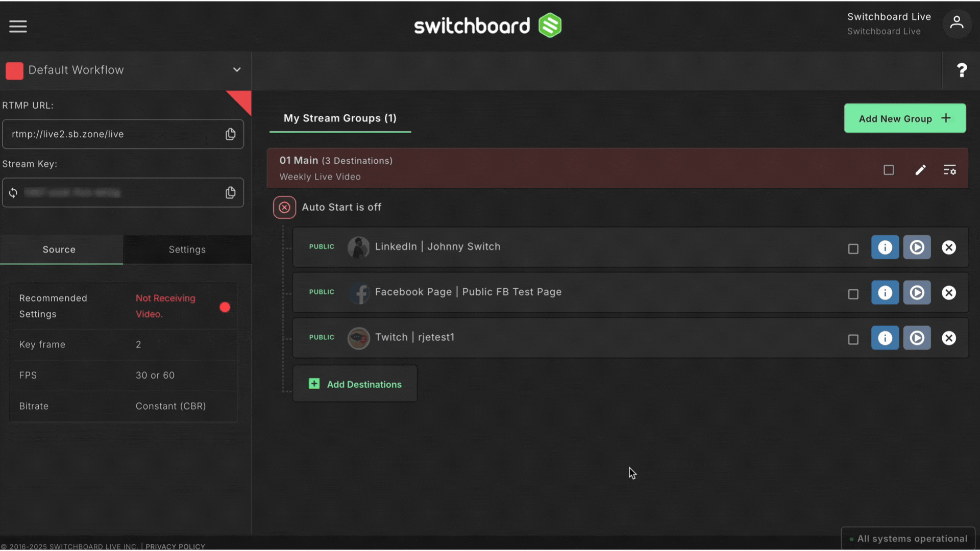Click the Switchboard Live account name
Viewport: 980px width, 551px height.
[x=889, y=17]
